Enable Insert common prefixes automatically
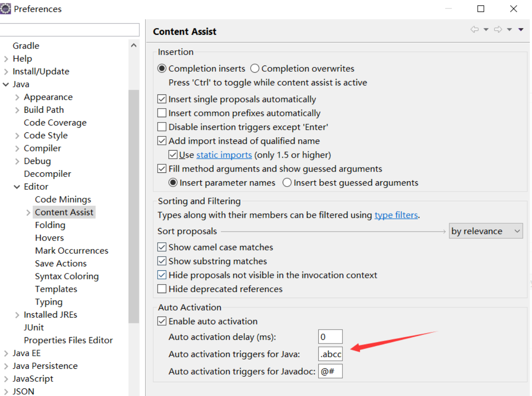532x396 pixels. pyautogui.click(x=162, y=113)
